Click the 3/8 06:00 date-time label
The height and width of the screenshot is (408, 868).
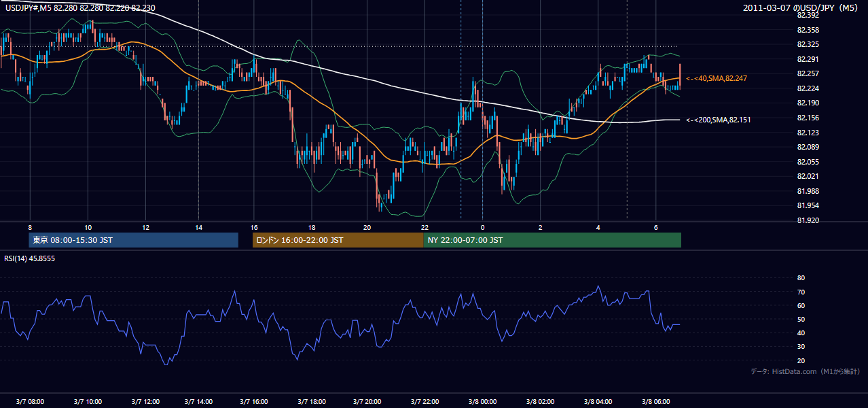coord(655,401)
